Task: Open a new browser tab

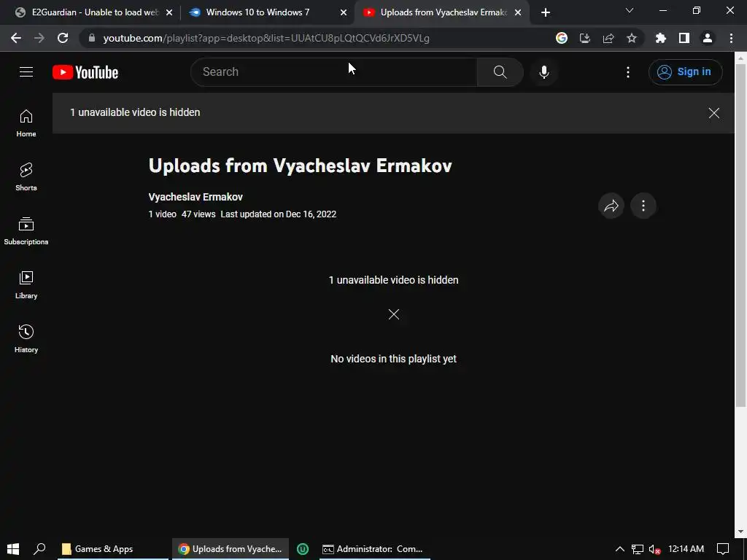Action: coord(546,13)
